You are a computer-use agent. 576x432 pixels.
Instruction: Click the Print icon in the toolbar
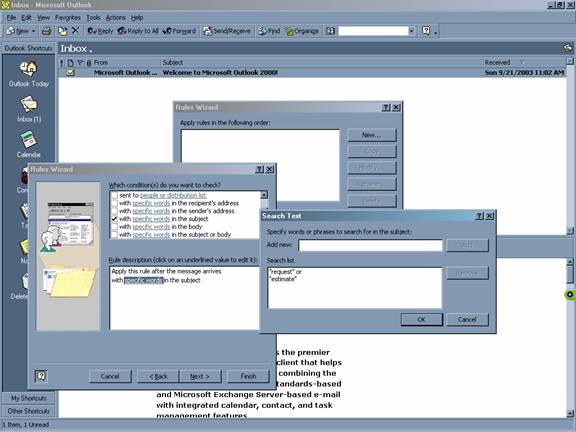[x=47, y=31]
